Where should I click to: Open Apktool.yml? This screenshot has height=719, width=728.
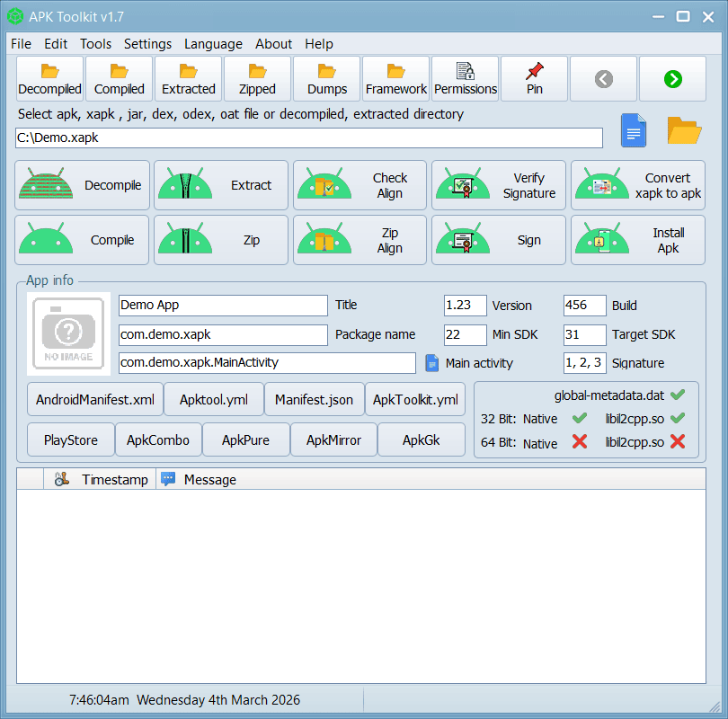click(214, 399)
